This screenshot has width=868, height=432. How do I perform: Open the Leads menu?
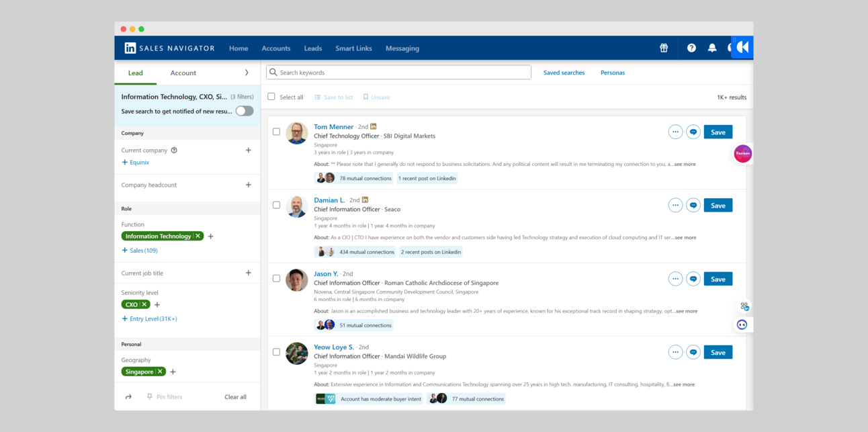(313, 48)
